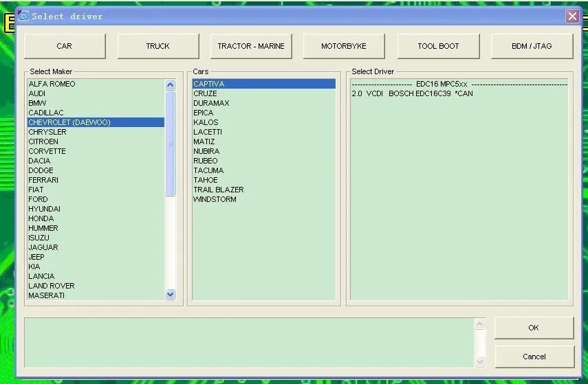This screenshot has width=588, height=384.
Task: Select CHEVROLET (DAEWOO) maker
Action: coord(96,122)
